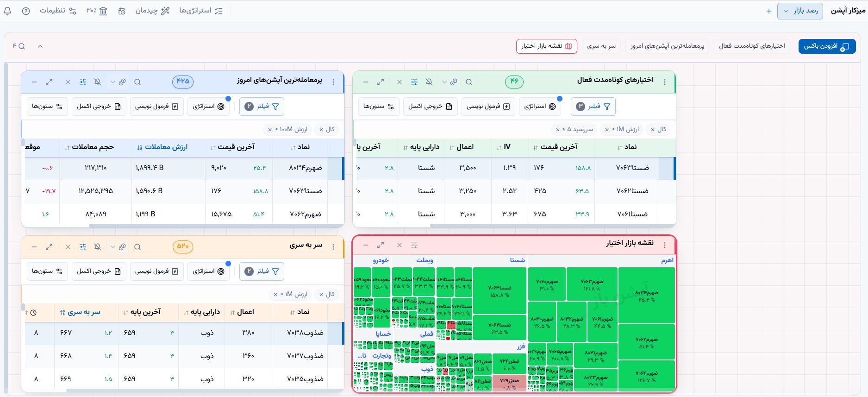This screenshot has height=397, width=868.
Task: Remove the سررسید ≤ 5 filter chip
Action: (x=558, y=130)
